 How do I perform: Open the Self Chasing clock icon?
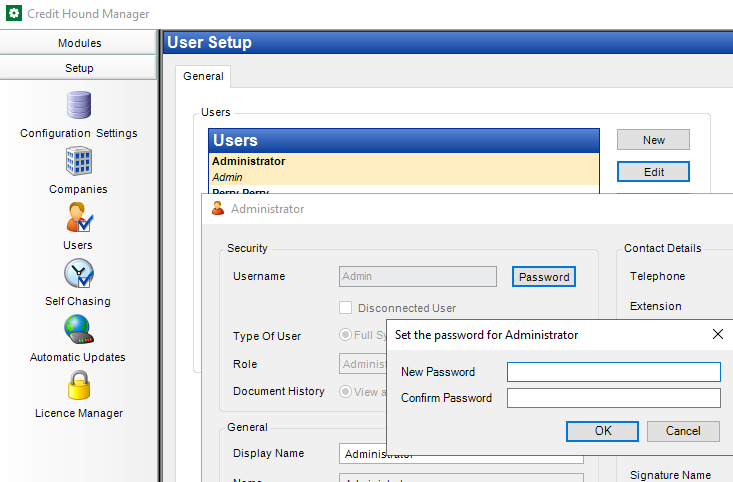(x=79, y=273)
